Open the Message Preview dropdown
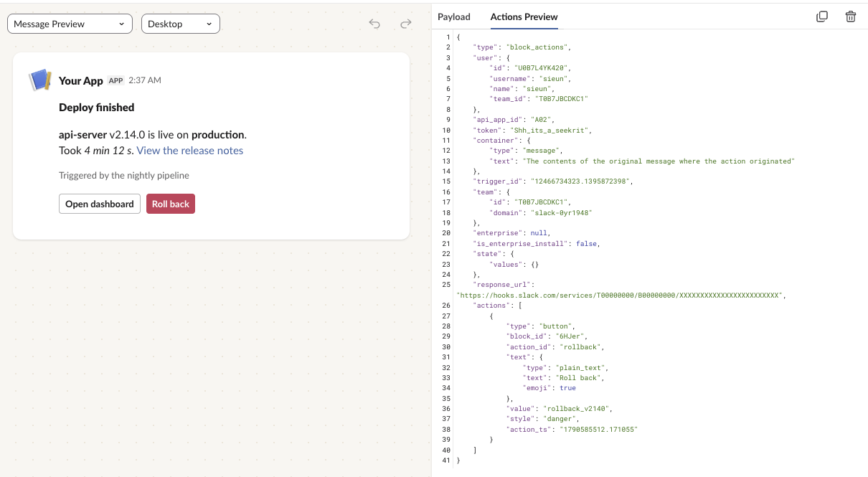 point(70,24)
